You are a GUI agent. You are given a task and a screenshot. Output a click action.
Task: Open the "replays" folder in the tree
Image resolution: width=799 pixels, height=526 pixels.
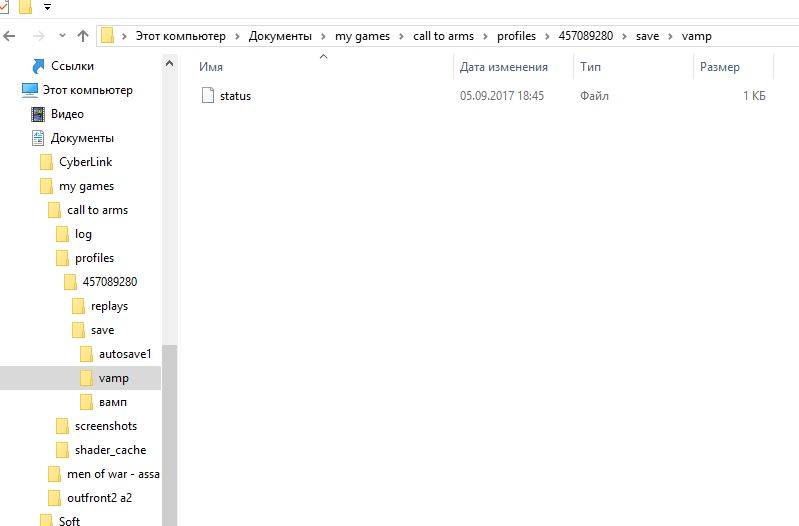coord(110,306)
